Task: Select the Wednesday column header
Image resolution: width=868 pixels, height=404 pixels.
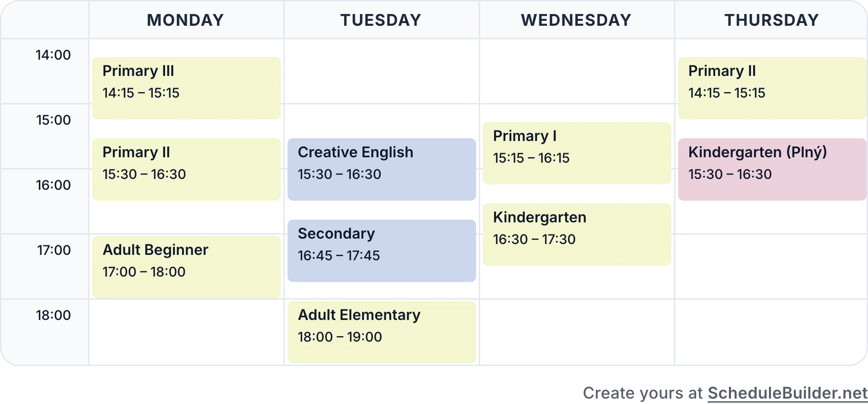Action: pyautogui.click(x=576, y=20)
